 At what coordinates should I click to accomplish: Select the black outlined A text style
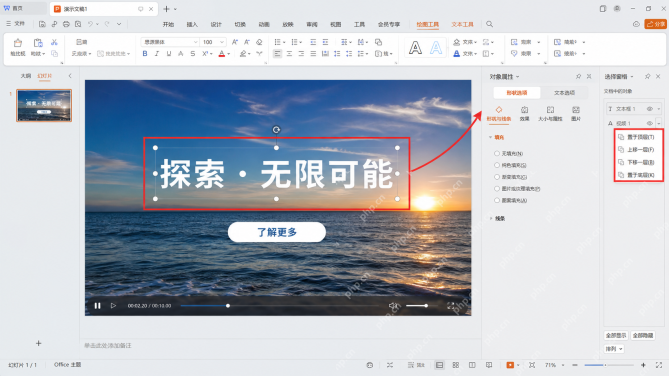[415, 47]
